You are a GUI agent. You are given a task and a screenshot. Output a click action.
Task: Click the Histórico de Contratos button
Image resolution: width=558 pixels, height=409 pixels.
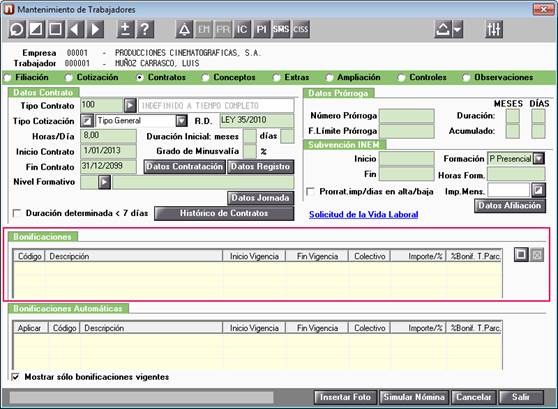[224, 214]
